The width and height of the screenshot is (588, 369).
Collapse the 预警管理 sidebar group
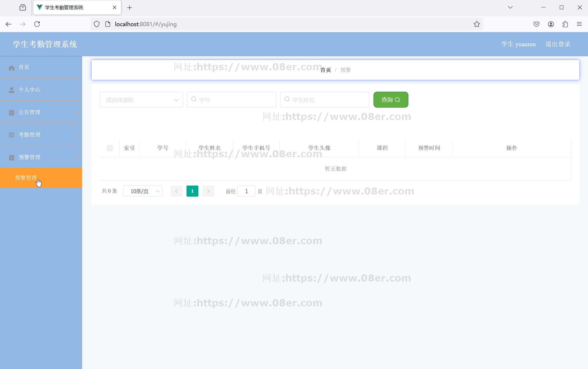41,157
